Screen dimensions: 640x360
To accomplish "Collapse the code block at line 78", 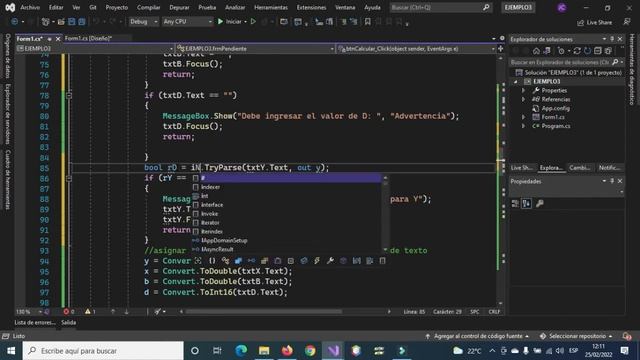I will point(69,96).
